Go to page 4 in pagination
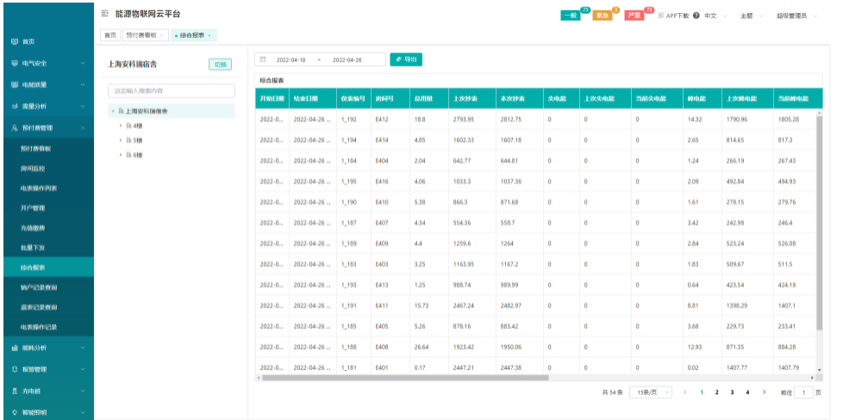 [x=747, y=392]
